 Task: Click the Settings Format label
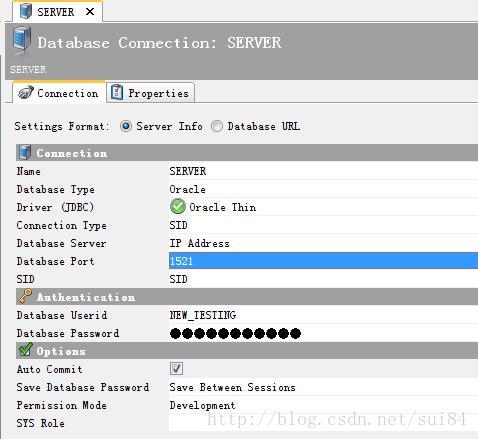click(x=62, y=126)
